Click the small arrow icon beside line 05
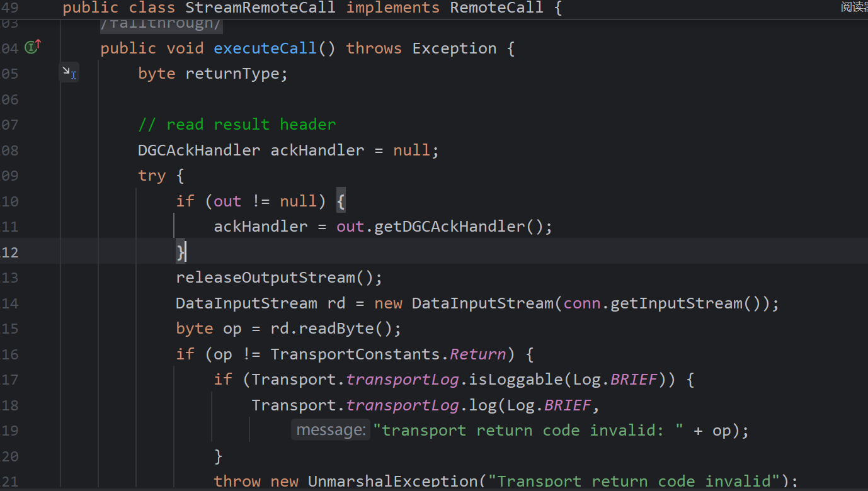The height and width of the screenshot is (491, 868). click(x=69, y=73)
